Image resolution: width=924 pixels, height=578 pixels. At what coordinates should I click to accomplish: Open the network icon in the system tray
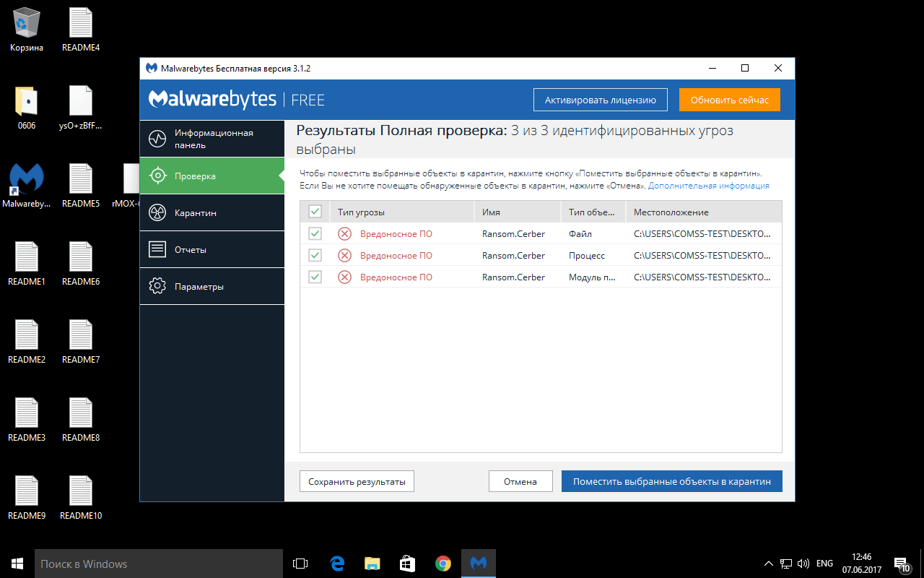pos(785,564)
